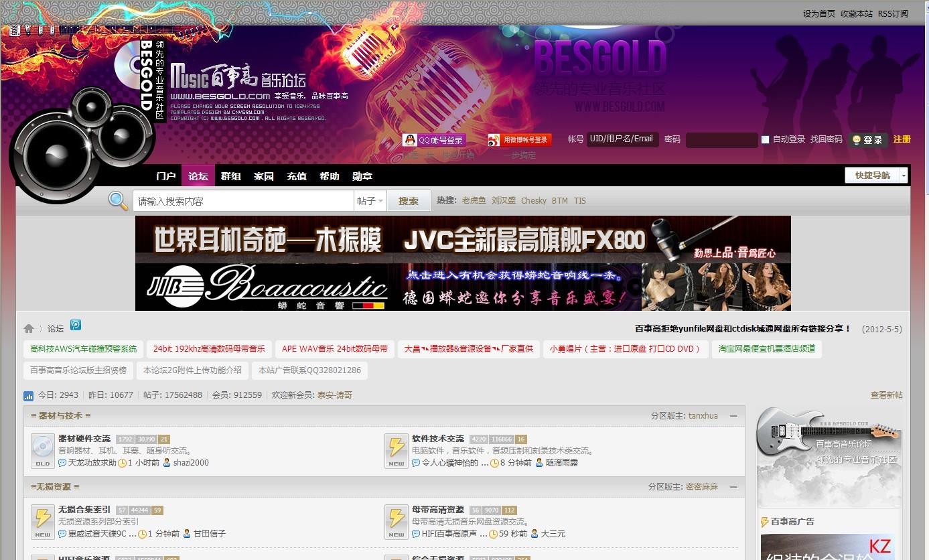Screen dimensions: 929x560
Task: Collapse the 无损资源 section
Action: [733, 487]
